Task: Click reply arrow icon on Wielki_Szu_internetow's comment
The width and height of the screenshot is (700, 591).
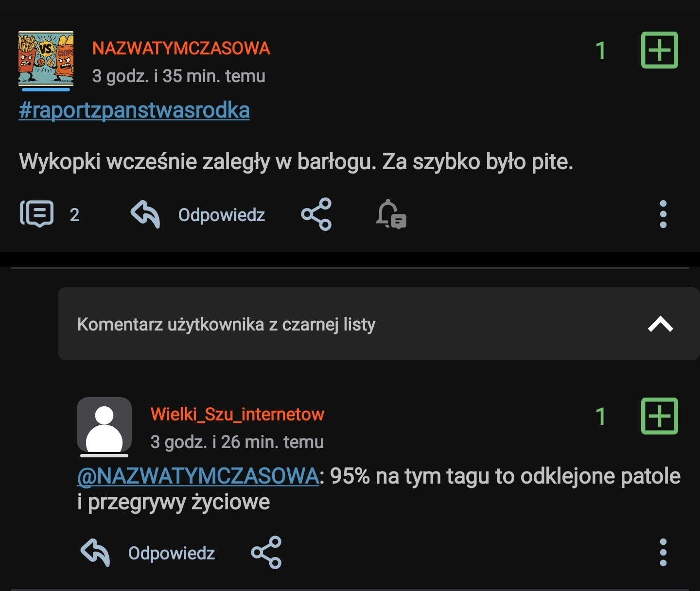Action: pos(95,552)
